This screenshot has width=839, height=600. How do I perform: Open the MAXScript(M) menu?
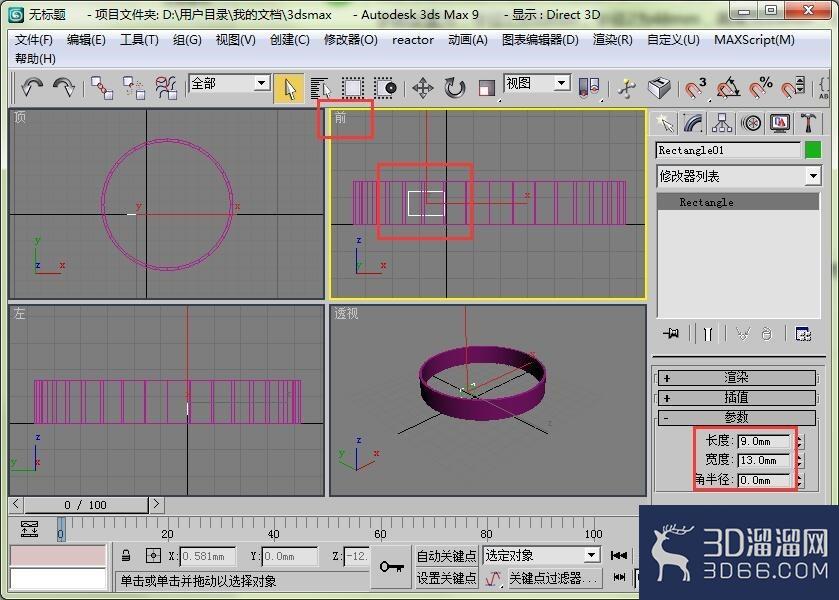tap(754, 40)
